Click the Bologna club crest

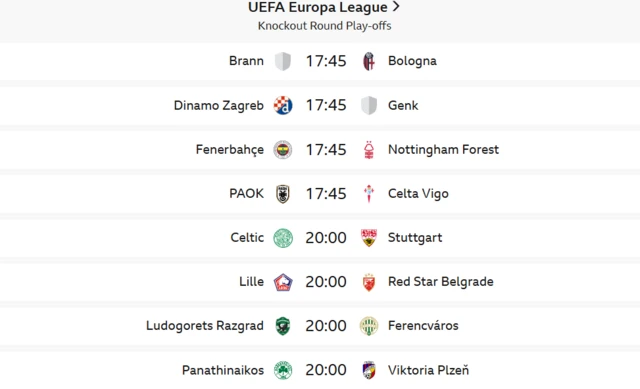click(369, 61)
